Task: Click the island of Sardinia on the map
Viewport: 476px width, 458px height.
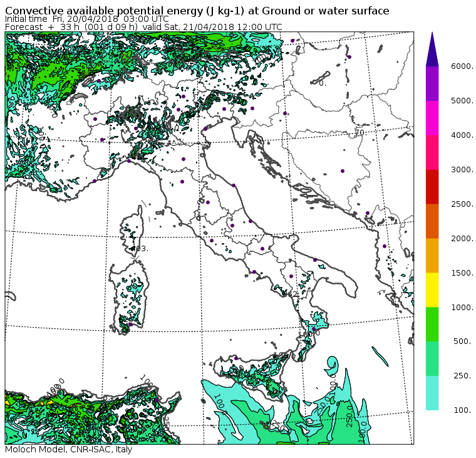Action: 129,296
